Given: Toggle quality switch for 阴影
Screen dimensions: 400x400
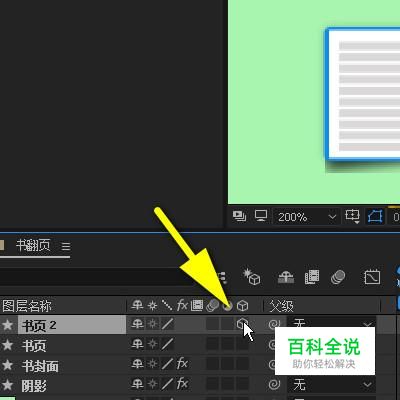Looking at the screenshot, I should [167, 384].
